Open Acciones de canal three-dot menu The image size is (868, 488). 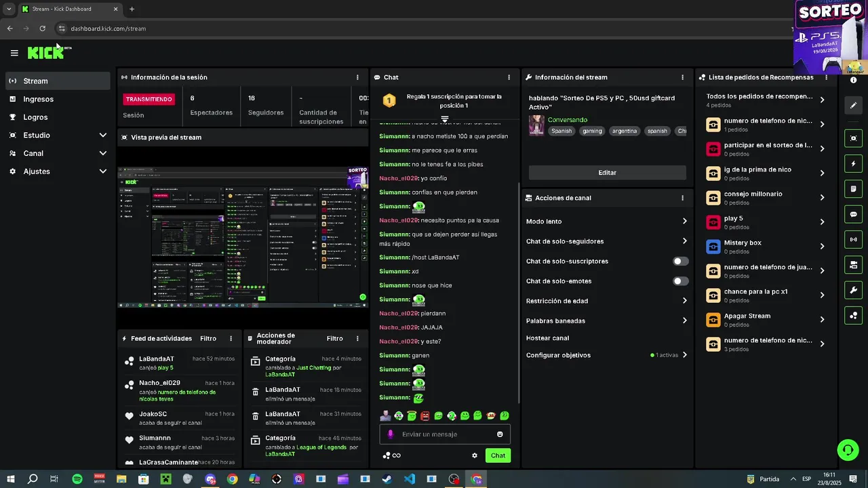tap(682, 198)
